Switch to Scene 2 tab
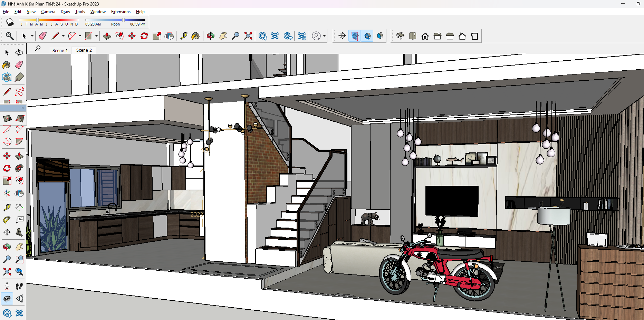The width and height of the screenshot is (644, 320). click(x=84, y=50)
